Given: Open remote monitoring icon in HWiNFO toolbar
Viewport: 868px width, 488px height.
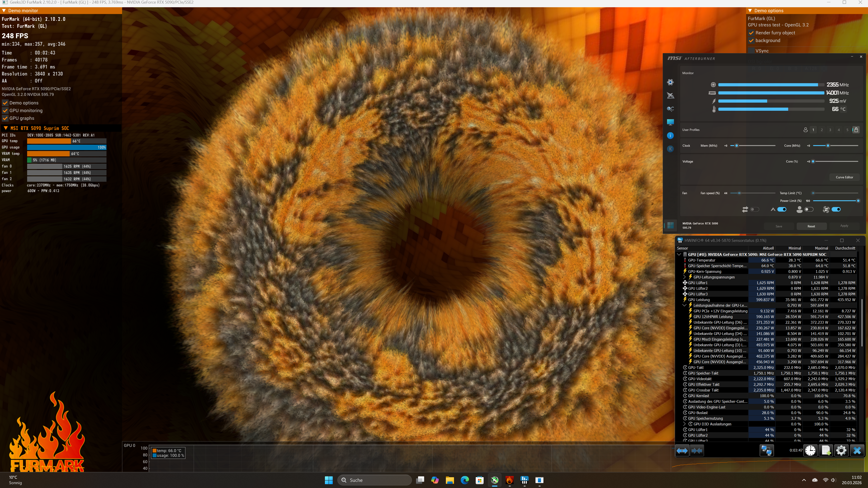Looking at the screenshot, I should tap(767, 450).
